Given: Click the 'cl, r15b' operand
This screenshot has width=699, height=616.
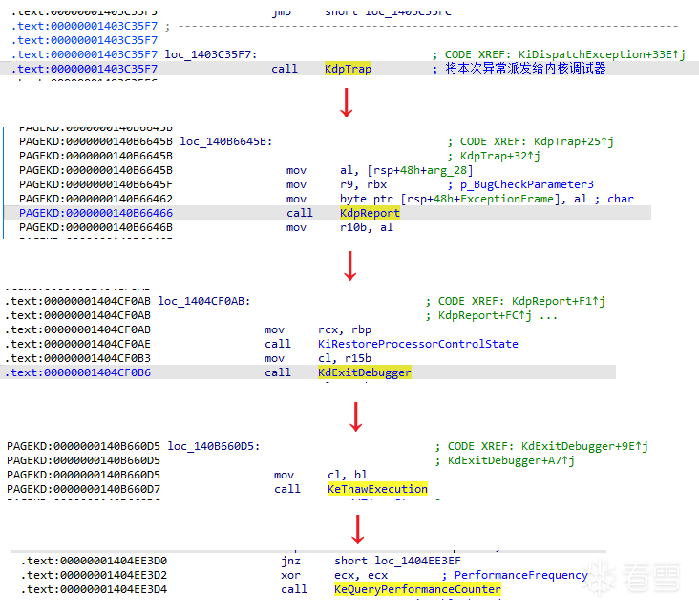Looking at the screenshot, I should [x=345, y=358].
